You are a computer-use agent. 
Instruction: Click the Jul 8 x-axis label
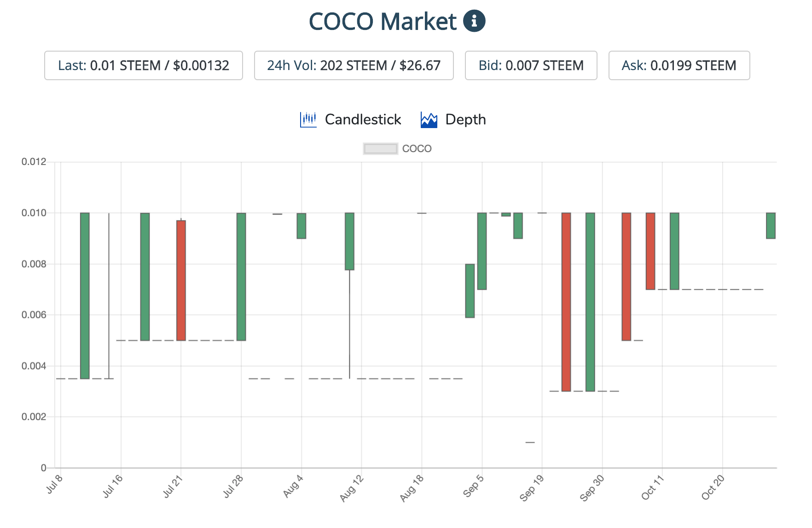pyautogui.click(x=55, y=484)
